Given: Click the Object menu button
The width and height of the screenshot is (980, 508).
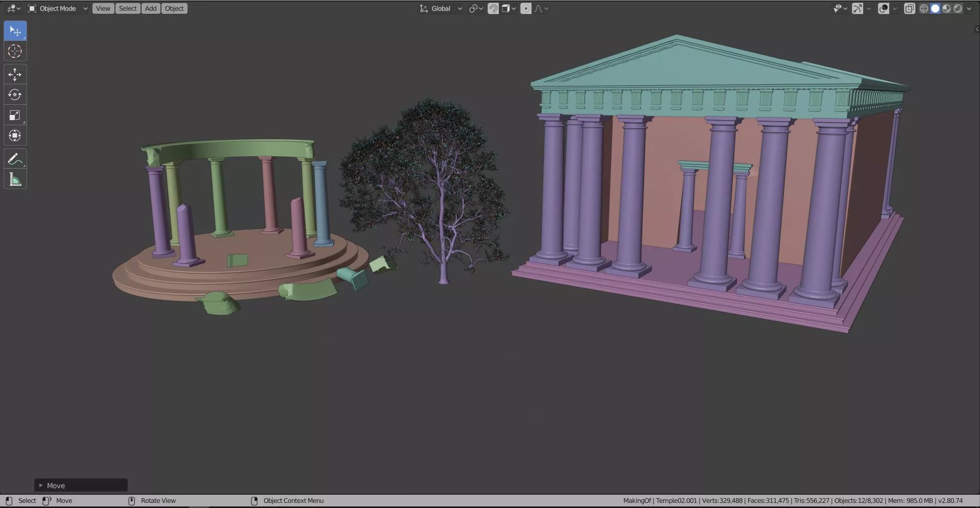Looking at the screenshot, I should point(174,9).
